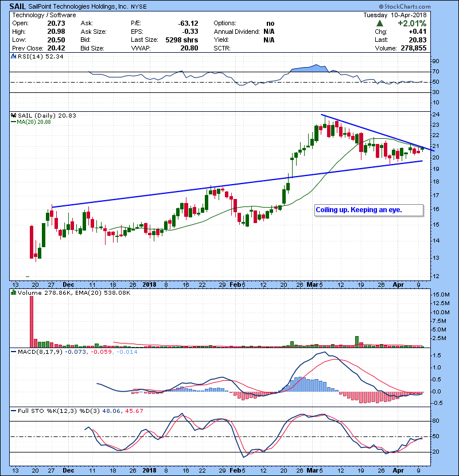The width and height of the screenshot is (459, 476).
Task: Click the Low value 20.50
Action: [x=56, y=40]
